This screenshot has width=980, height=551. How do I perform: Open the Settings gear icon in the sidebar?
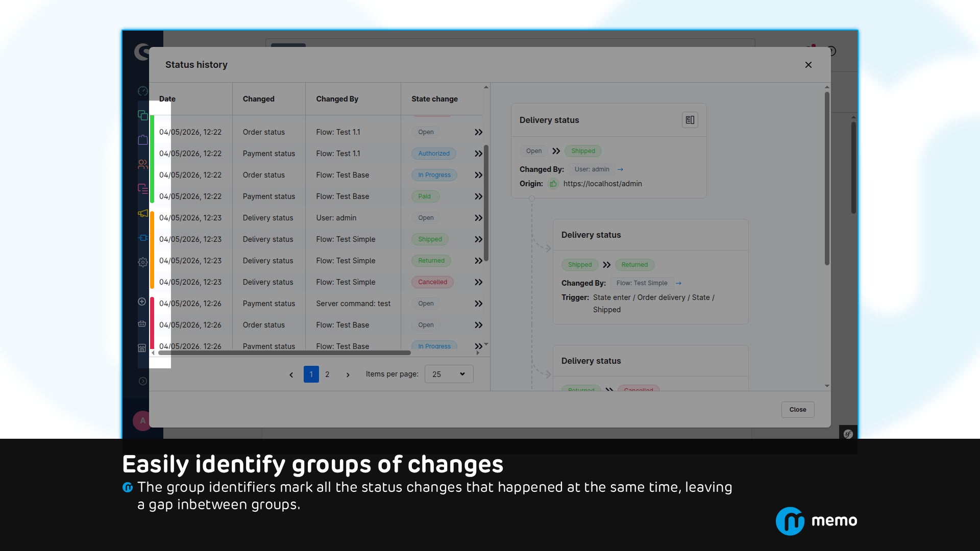(x=143, y=262)
